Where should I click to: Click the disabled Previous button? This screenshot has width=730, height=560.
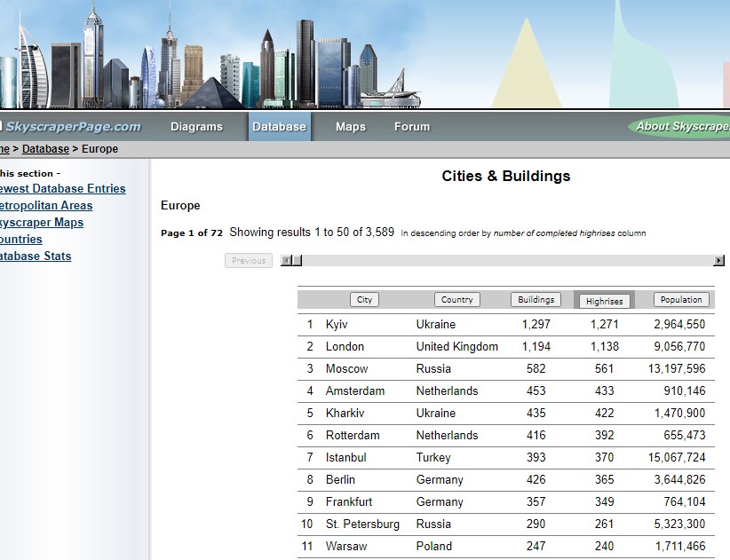[x=249, y=261]
